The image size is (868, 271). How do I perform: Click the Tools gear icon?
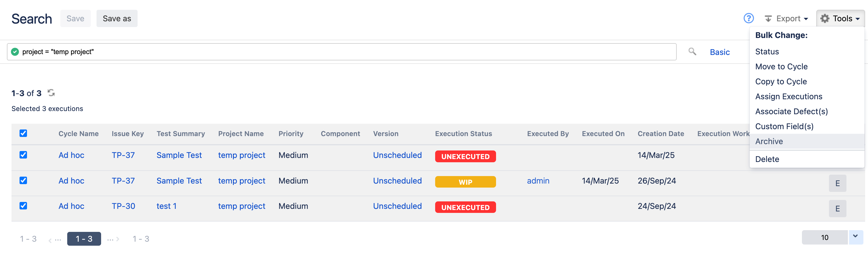coord(825,18)
